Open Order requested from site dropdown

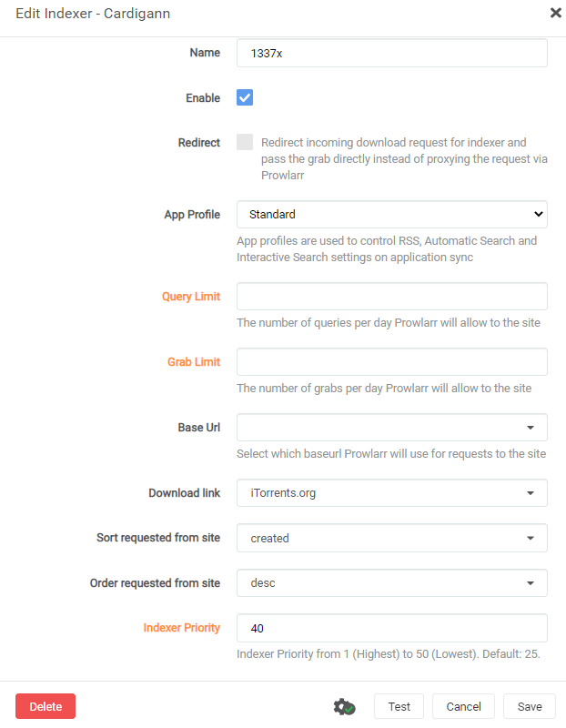coord(392,583)
